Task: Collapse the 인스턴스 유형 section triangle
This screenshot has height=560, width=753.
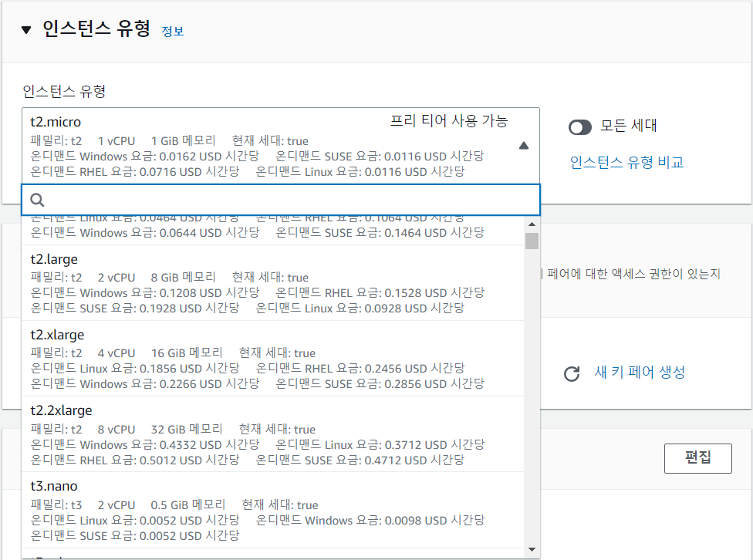Action: 26,30
